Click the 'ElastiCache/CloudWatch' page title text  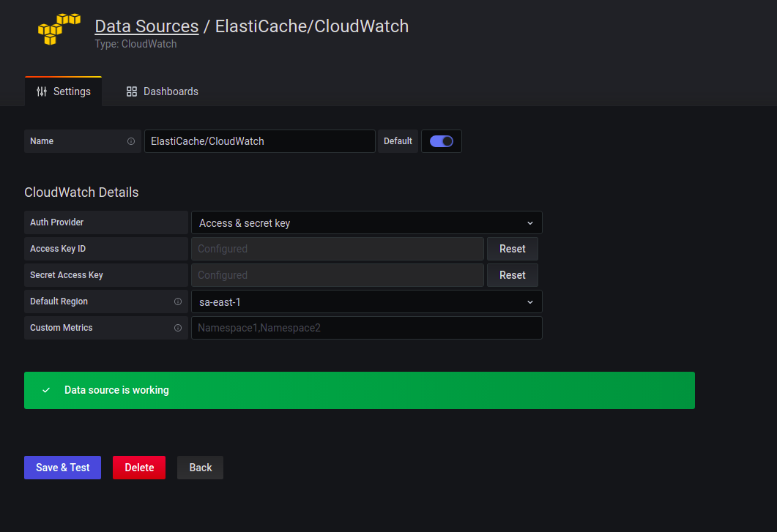point(312,26)
